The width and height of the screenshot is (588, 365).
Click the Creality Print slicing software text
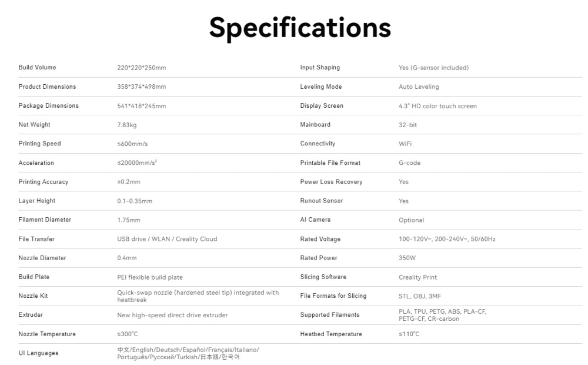point(417,277)
